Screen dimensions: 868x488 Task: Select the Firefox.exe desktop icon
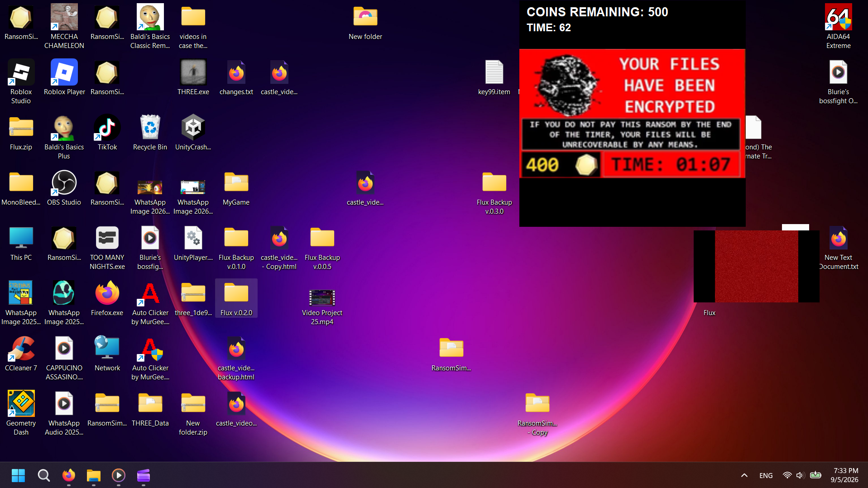(x=107, y=298)
